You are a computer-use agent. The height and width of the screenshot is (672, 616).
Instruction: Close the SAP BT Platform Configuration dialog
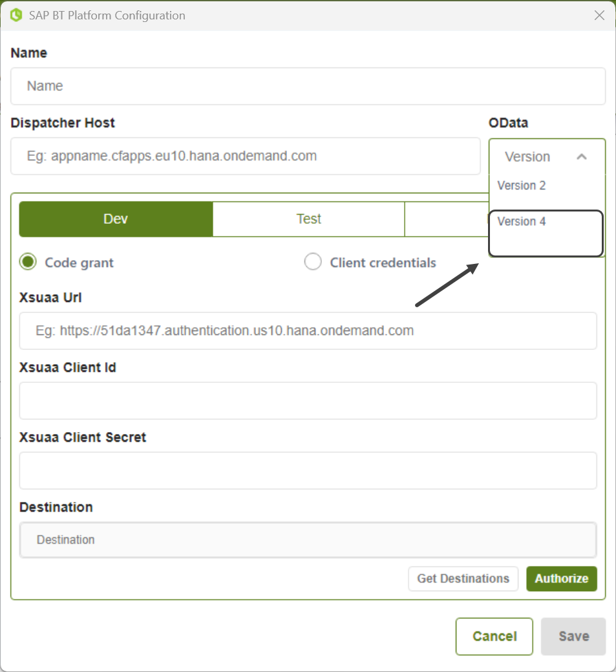pos(599,16)
